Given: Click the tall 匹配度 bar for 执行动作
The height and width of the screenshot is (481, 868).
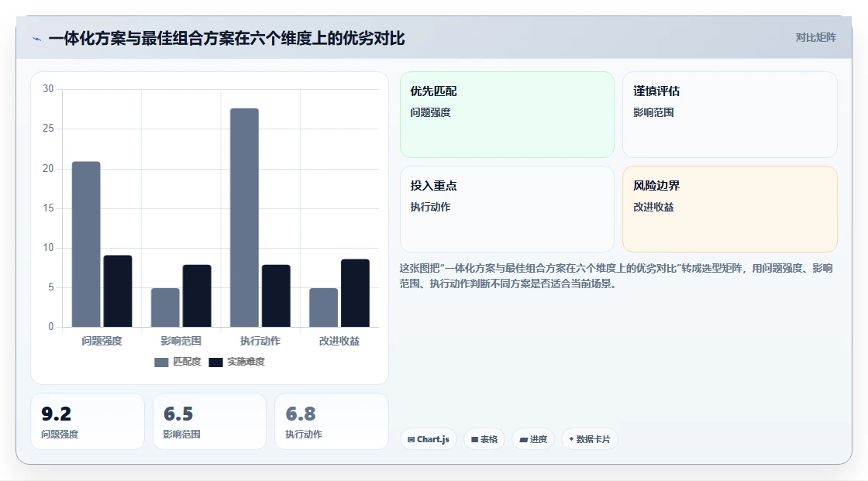Looking at the screenshot, I should tap(245, 218).
